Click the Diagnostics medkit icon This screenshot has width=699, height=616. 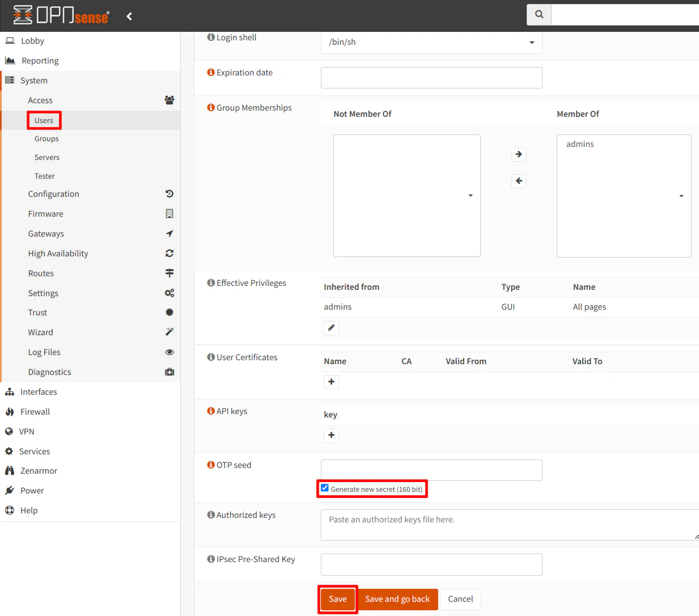(x=170, y=372)
